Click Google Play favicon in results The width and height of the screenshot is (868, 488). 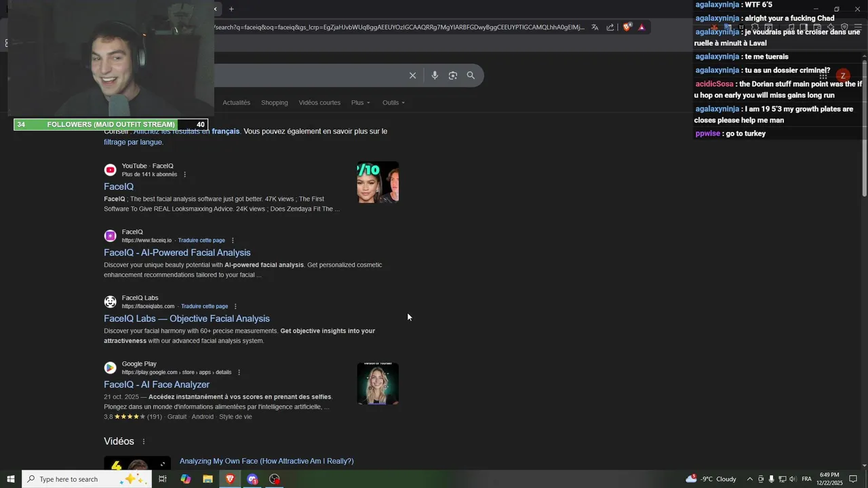point(110,368)
